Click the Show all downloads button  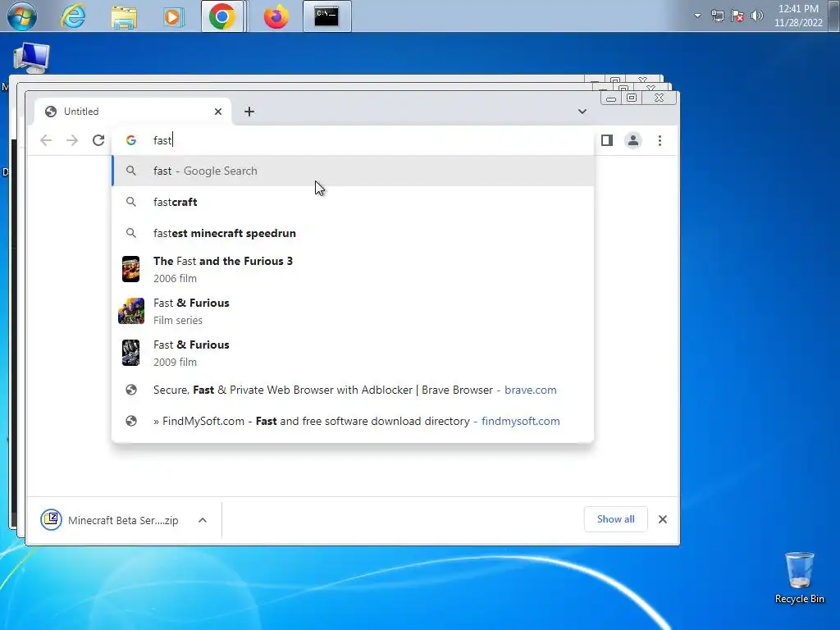coord(615,519)
